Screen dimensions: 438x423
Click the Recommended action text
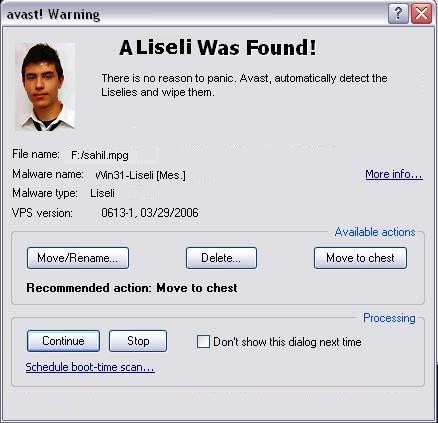[132, 288]
